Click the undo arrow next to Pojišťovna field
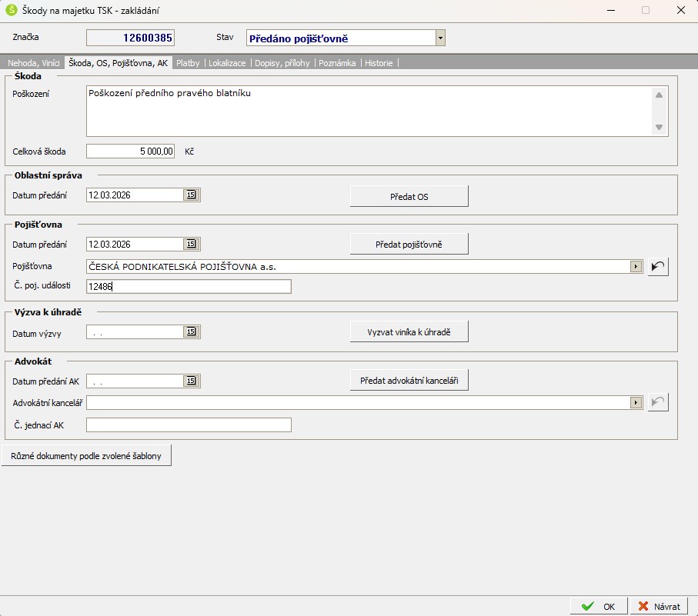Viewport: 698px width, 616px height. (658, 267)
